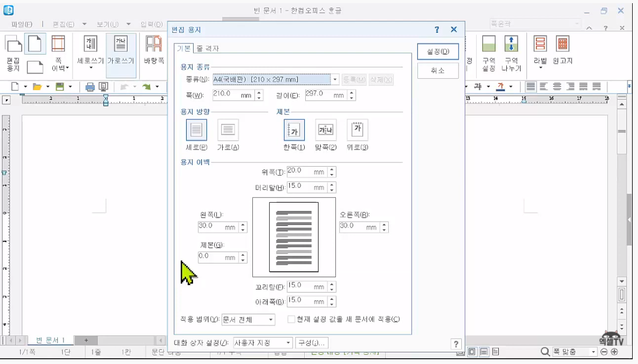Click the 머리말 header margin field
The width and height of the screenshot is (638, 364).
(x=307, y=187)
